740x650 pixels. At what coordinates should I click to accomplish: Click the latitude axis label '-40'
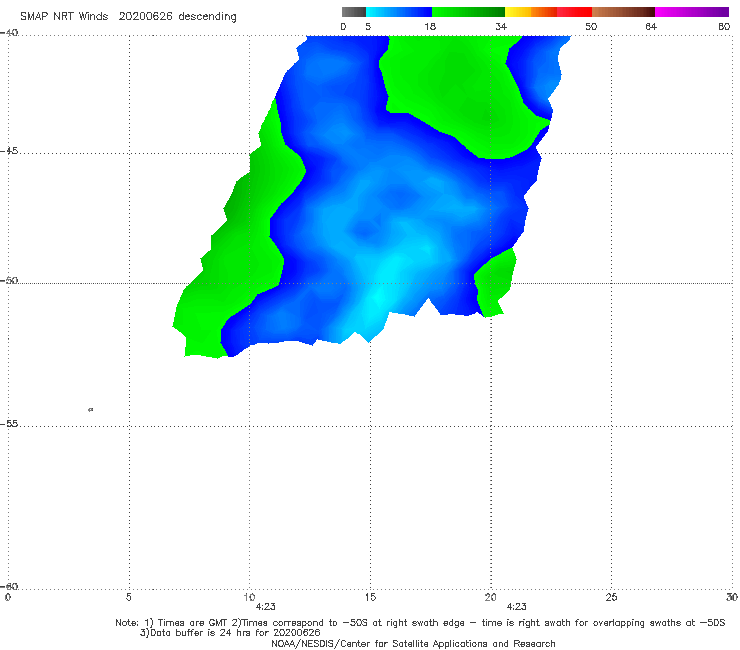point(9,33)
